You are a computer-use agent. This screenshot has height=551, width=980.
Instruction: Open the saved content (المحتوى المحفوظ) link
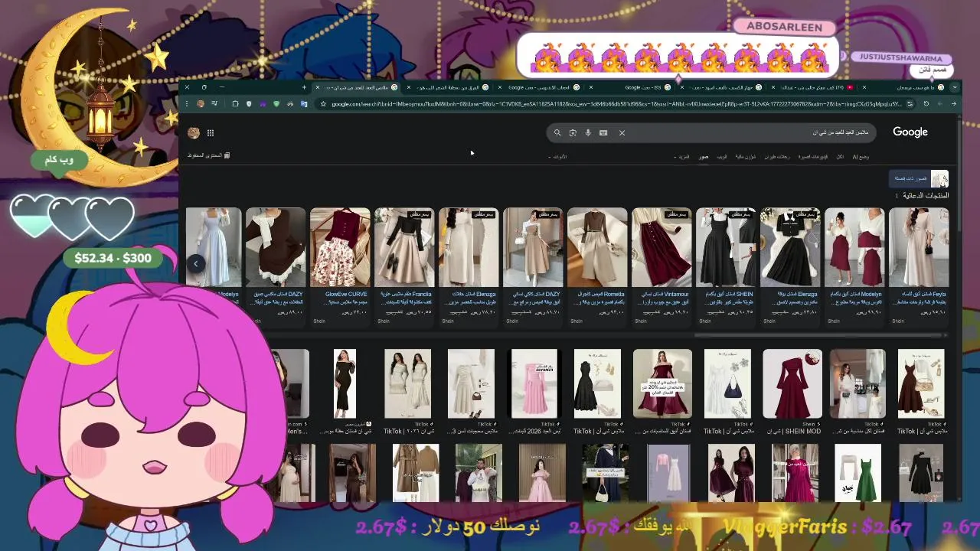pos(209,155)
